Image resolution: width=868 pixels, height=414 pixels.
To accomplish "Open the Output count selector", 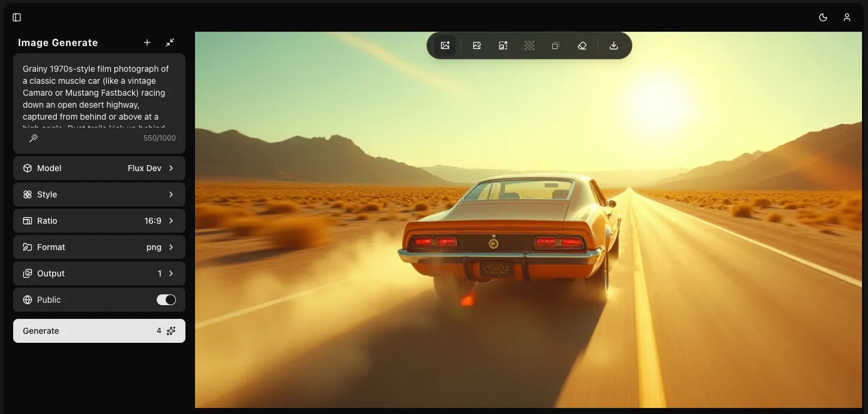I will 99,273.
